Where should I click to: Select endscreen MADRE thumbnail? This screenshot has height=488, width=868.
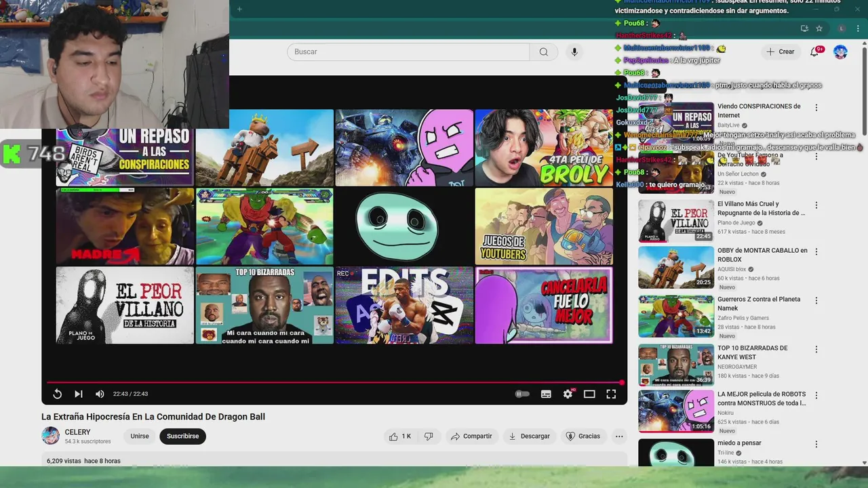pos(125,226)
